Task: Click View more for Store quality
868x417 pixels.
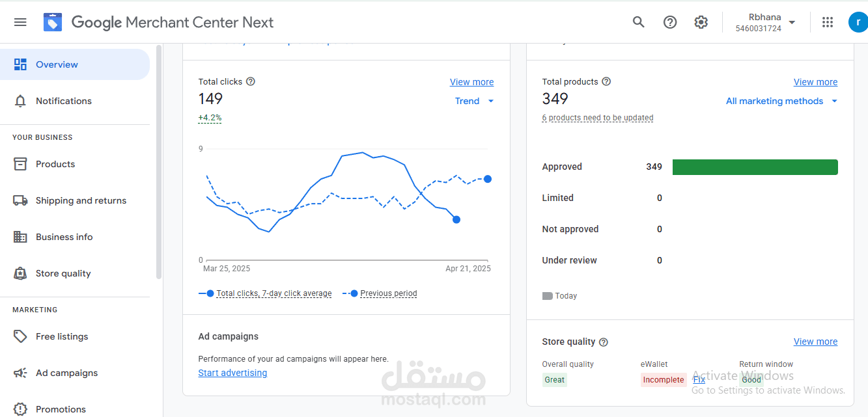Action: [815, 342]
